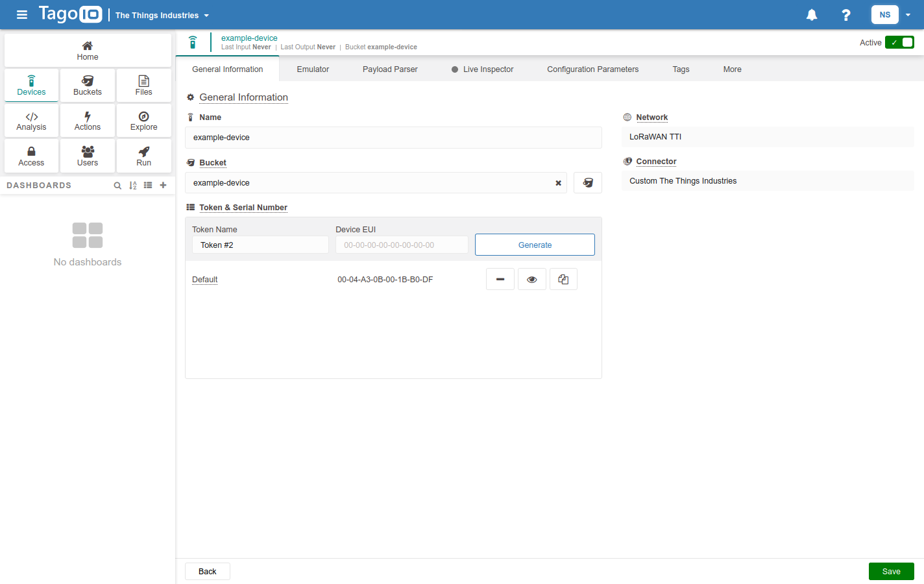Click the notifications bell icon
924x584 pixels.
point(812,15)
